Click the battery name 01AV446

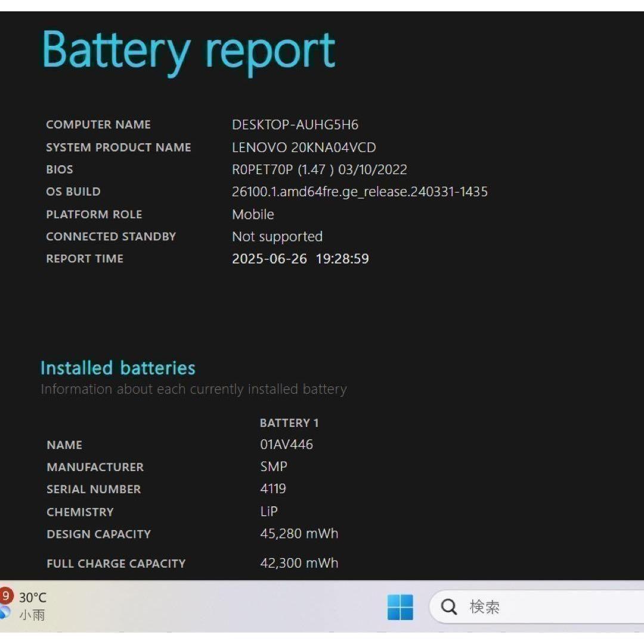(286, 444)
